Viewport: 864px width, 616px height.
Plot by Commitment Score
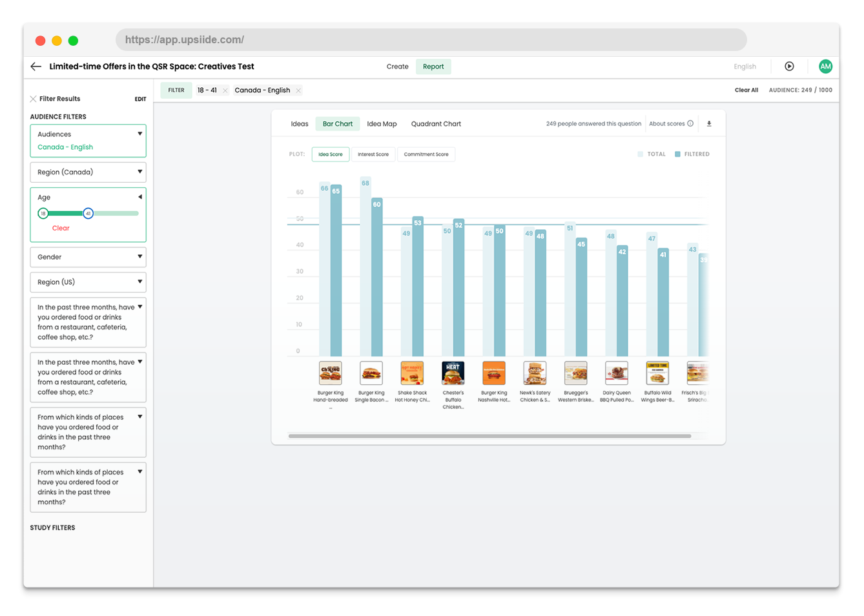click(426, 154)
